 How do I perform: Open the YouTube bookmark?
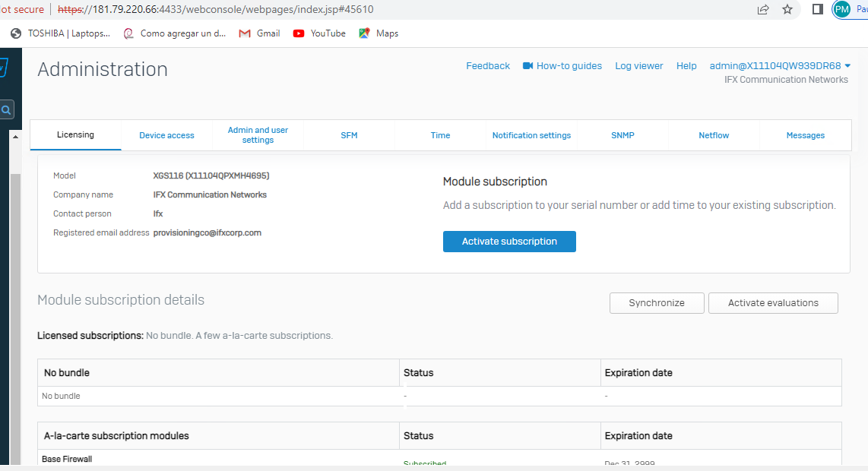319,33
